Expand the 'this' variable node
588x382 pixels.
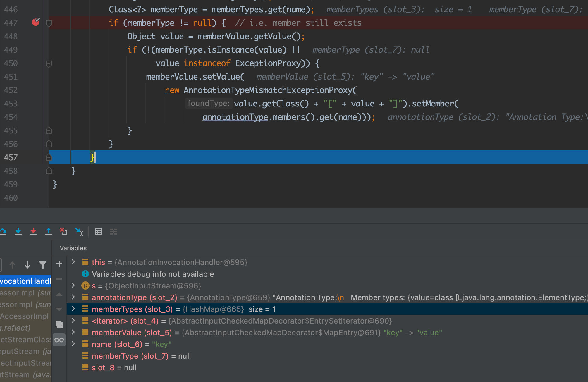point(73,262)
